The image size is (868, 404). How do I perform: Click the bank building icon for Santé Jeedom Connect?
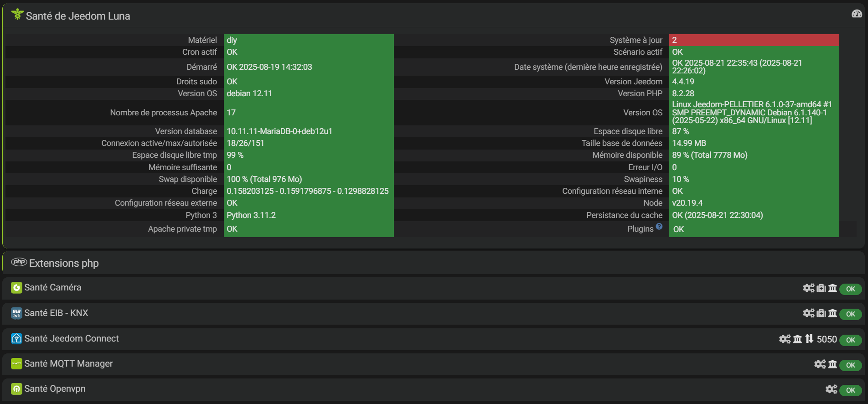tap(797, 339)
